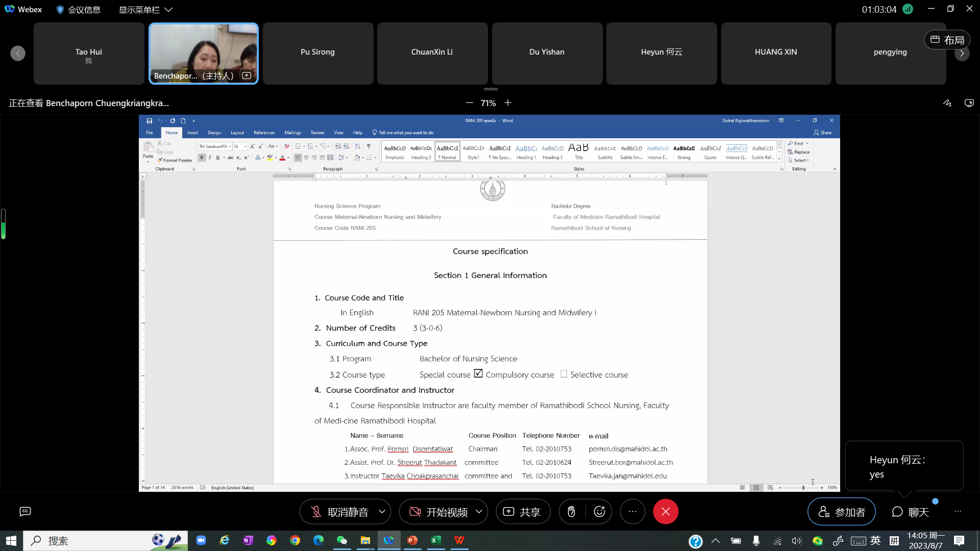Image resolution: width=980 pixels, height=551 pixels.
Task: Apply Title style from Styles gallery
Action: [579, 152]
